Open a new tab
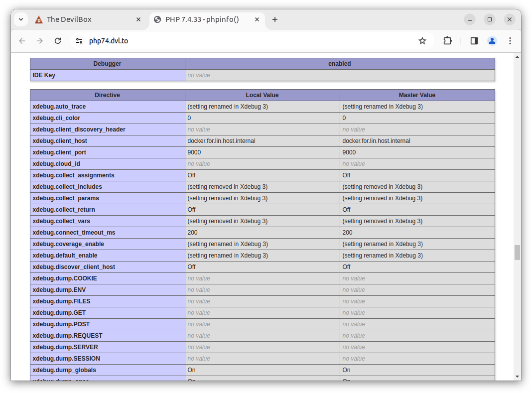The height and width of the screenshot is (393, 532). (275, 19)
